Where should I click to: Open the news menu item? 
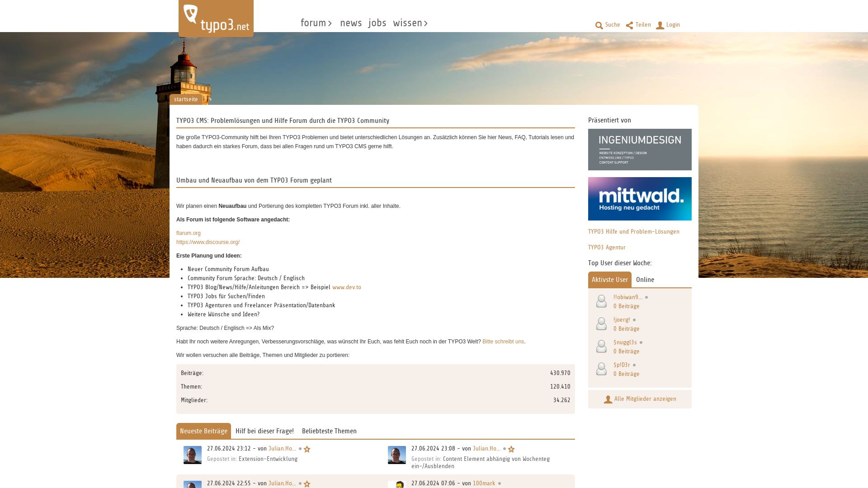click(x=351, y=23)
